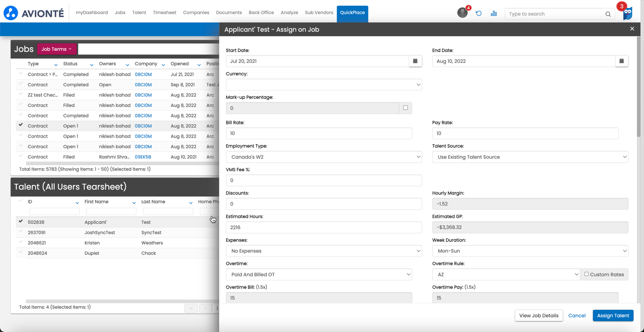Open the Job Terms dropdown button

coord(57,49)
